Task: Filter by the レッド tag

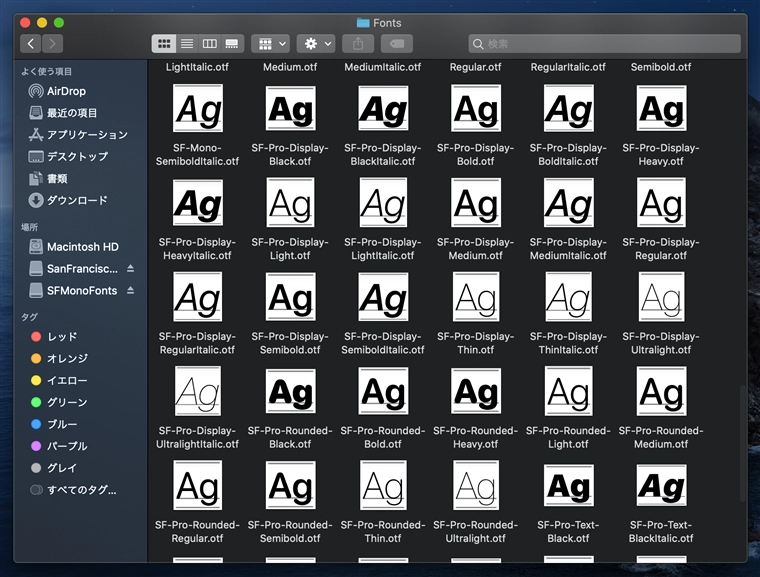Action: [x=54, y=337]
